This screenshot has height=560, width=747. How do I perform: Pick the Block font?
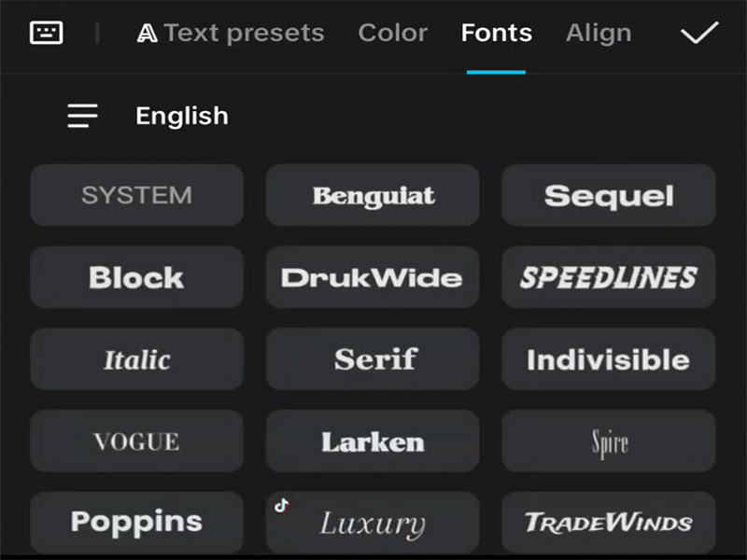pos(136,277)
